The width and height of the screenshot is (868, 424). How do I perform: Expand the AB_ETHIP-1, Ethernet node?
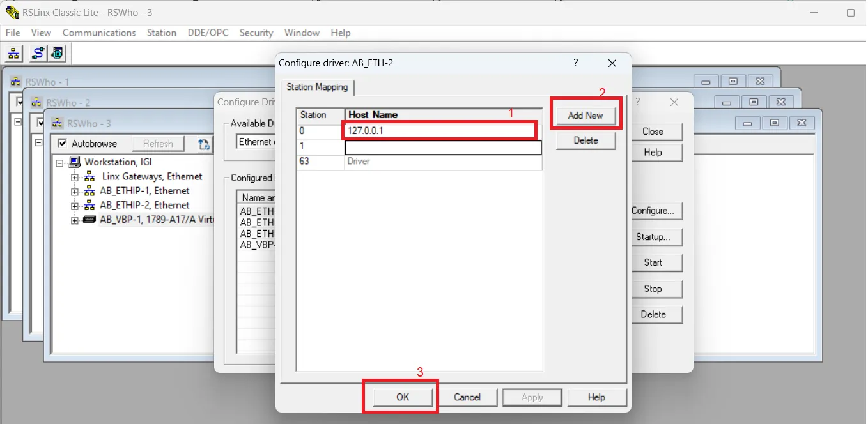pyautogui.click(x=75, y=192)
